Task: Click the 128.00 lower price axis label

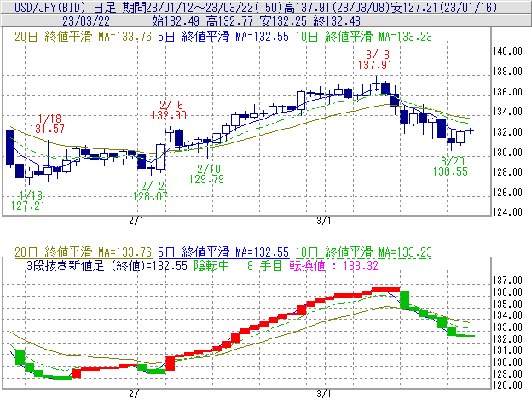Action: click(507, 385)
